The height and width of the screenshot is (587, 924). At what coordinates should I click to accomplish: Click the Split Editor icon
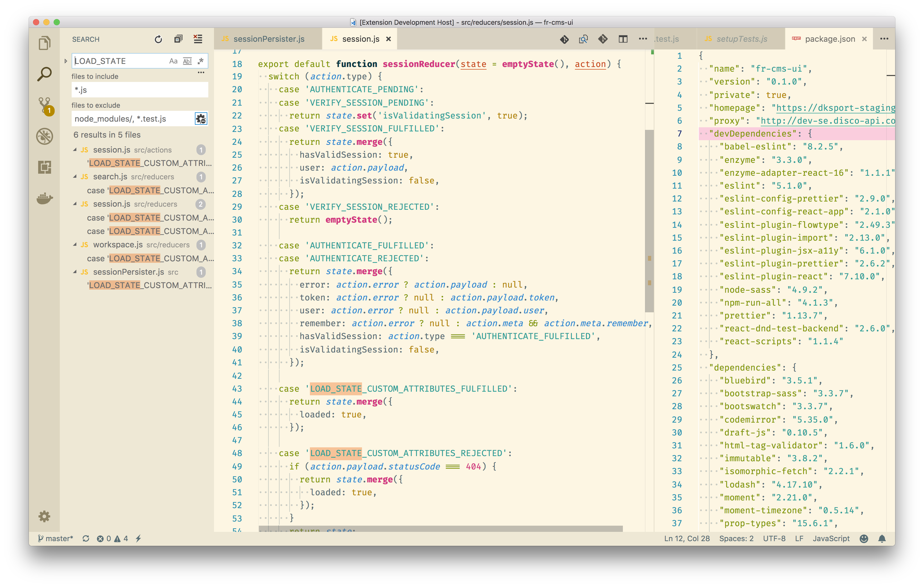(x=623, y=39)
